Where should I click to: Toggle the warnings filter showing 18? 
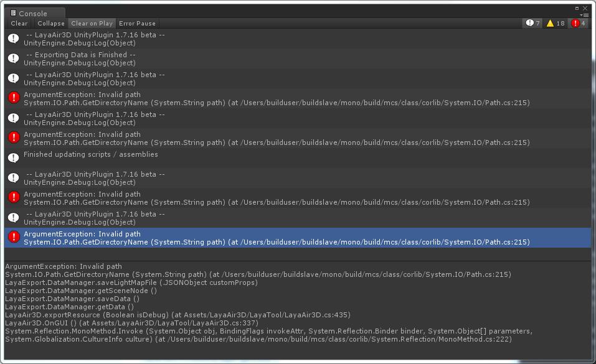click(x=556, y=24)
